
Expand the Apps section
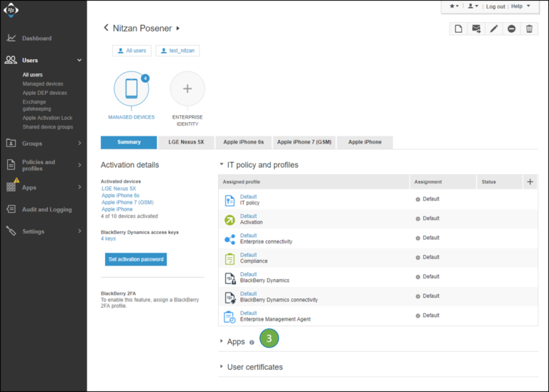point(235,342)
